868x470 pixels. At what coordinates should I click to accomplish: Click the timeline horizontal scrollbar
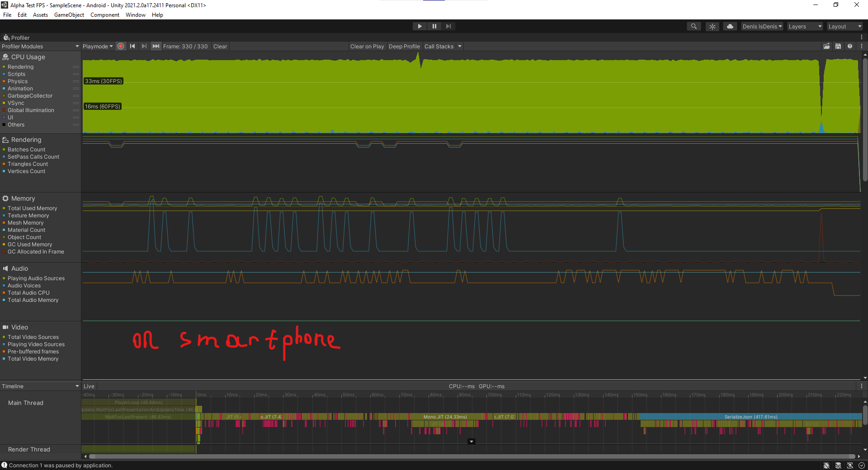pyautogui.click(x=472, y=456)
